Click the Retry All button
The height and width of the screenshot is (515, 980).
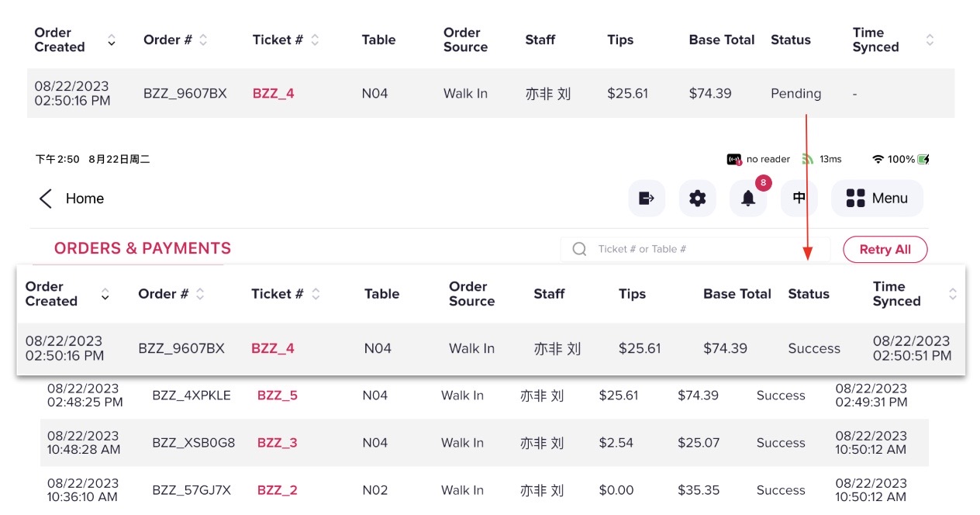tap(885, 249)
